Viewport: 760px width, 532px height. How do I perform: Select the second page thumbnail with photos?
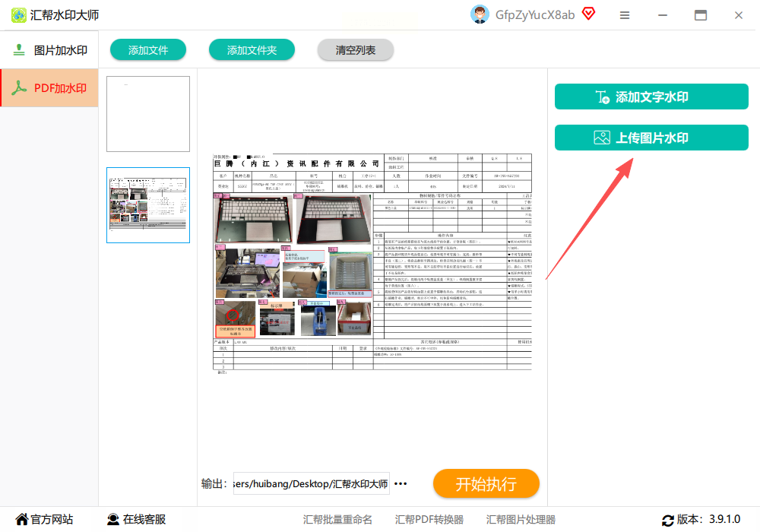[148, 205]
